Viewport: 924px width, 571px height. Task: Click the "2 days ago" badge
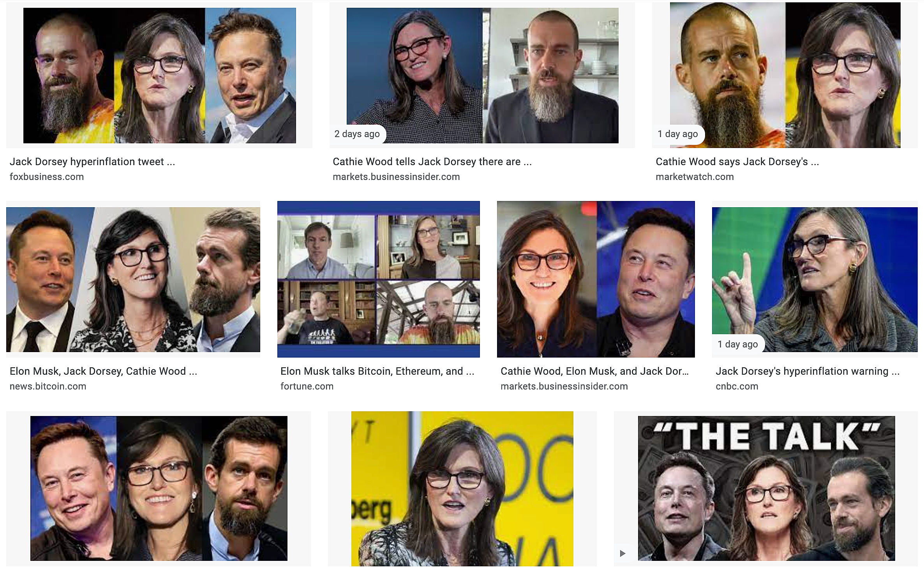[357, 134]
